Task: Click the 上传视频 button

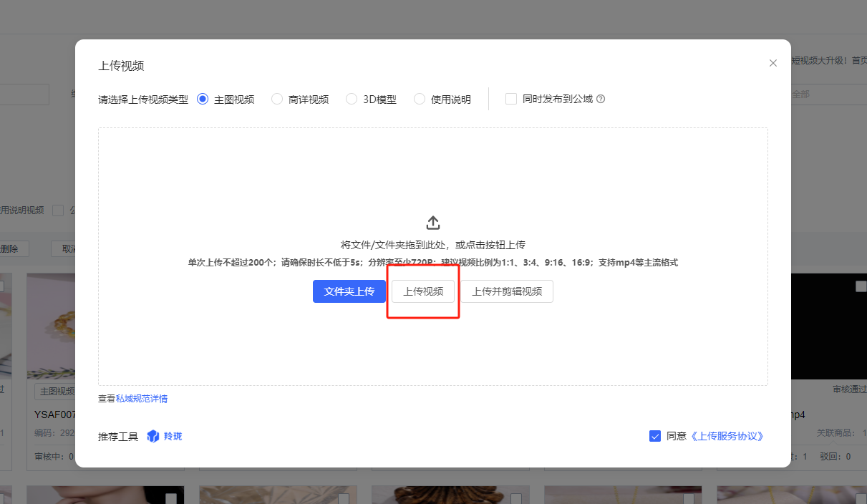Action: [x=423, y=291]
